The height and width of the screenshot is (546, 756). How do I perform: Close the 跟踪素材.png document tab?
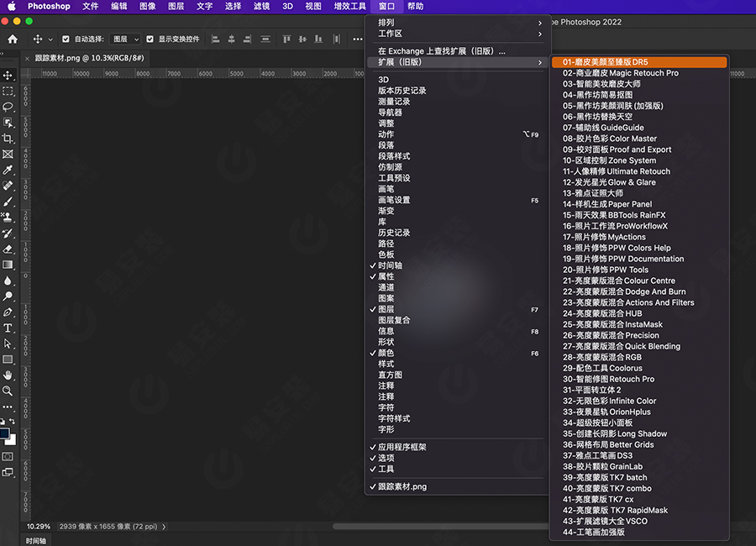(x=27, y=58)
